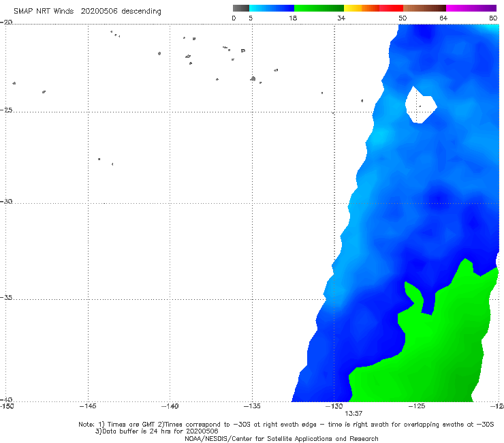Image resolution: width=504 pixels, height=443 pixels.
Task: Click the latitude label -35
Action: [x=6, y=298]
